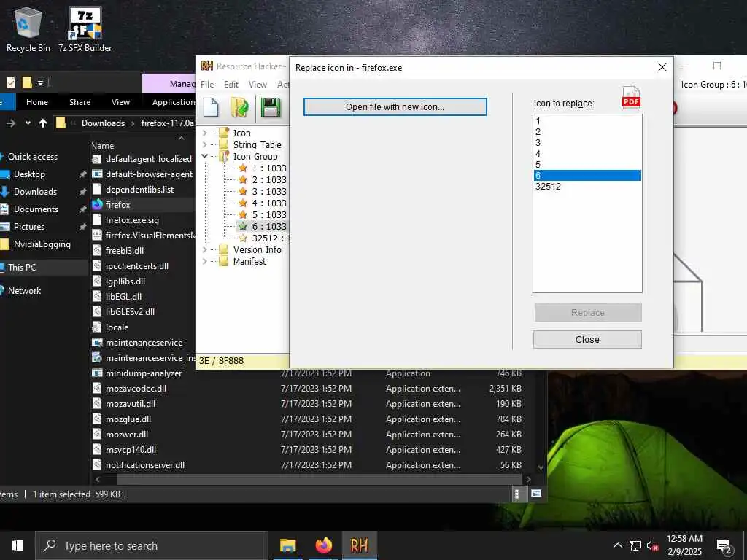Open Explorer recent locations dropdown arrow

28,123
